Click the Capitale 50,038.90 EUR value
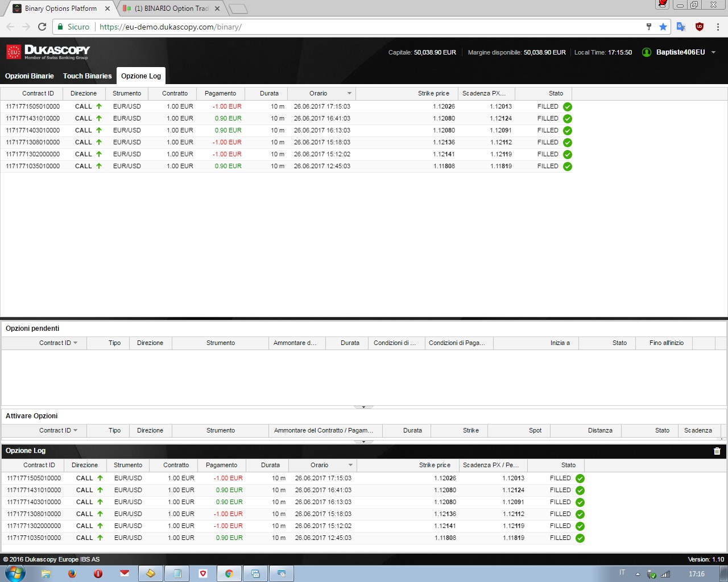 435,52
